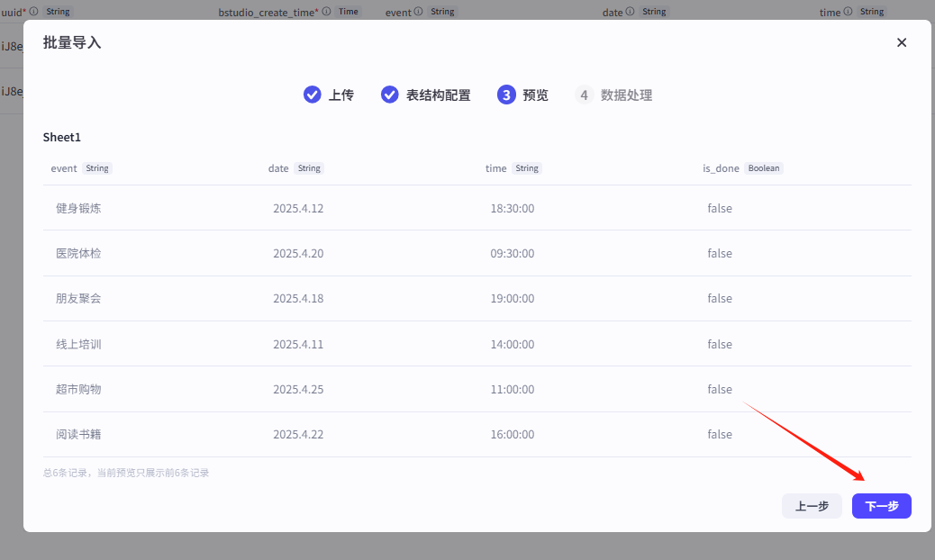The height and width of the screenshot is (560, 935).
Task: Click info icon beside background date column header
Action: [x=629, y=12]
